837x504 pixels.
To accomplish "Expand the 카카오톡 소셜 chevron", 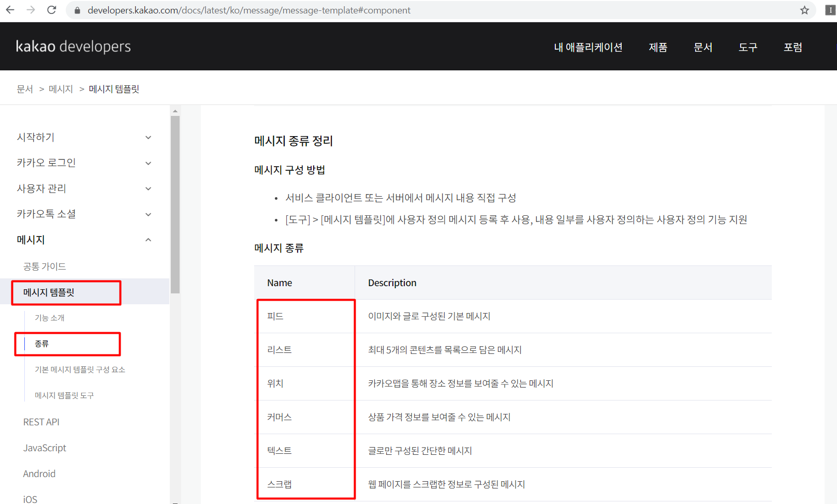I will 149,215.
